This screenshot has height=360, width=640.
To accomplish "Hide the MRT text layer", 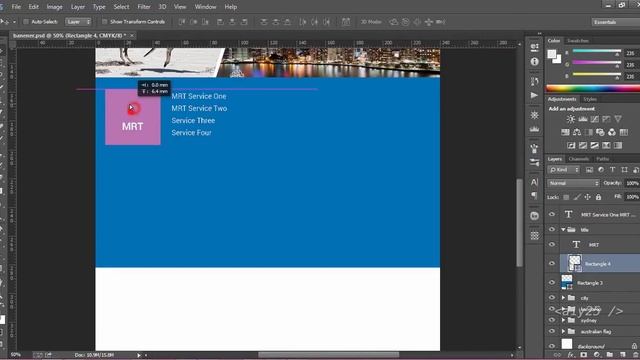I will [552, 244].
